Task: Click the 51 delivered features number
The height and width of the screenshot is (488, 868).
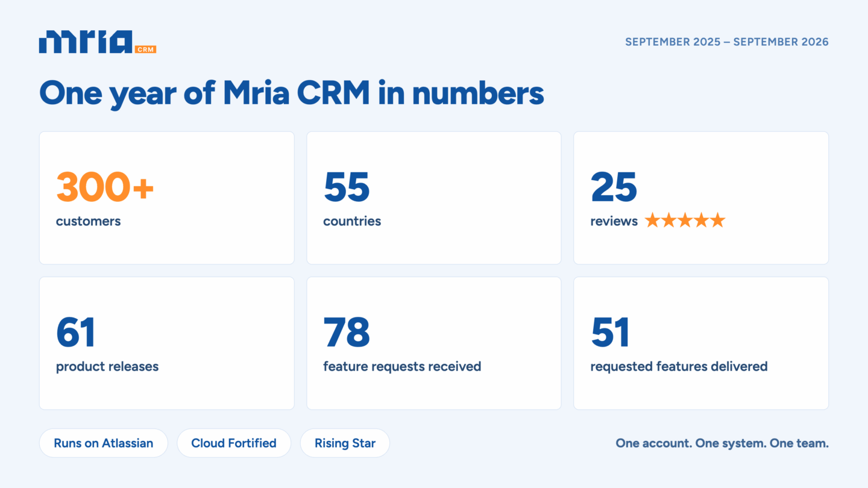Action: coord(611,332)
